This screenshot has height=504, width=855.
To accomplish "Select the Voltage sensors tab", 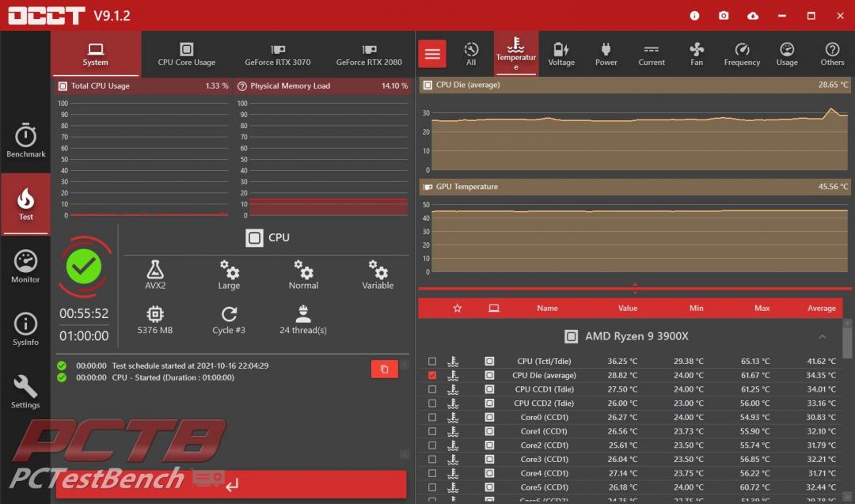I will pos(561,53).
